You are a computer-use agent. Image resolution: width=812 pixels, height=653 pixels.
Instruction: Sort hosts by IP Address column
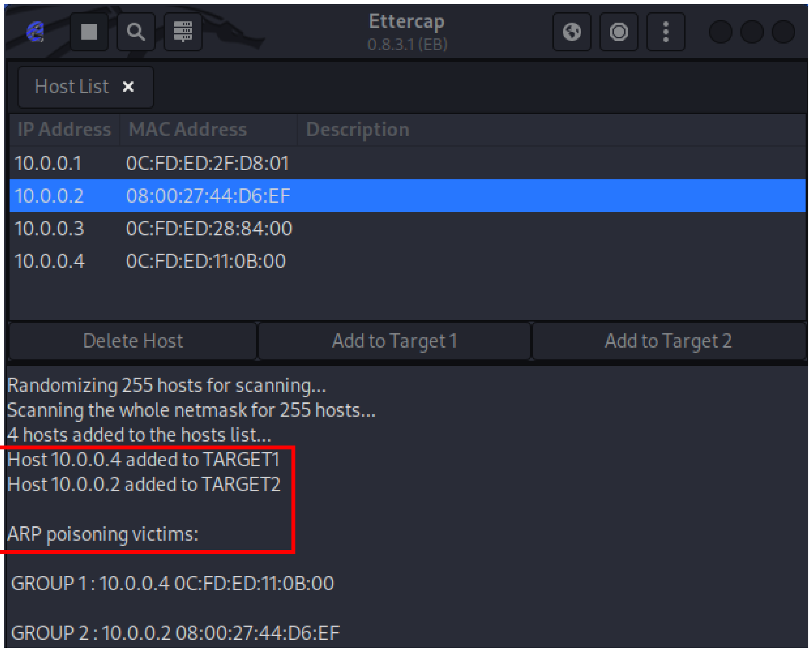[64, 130]
